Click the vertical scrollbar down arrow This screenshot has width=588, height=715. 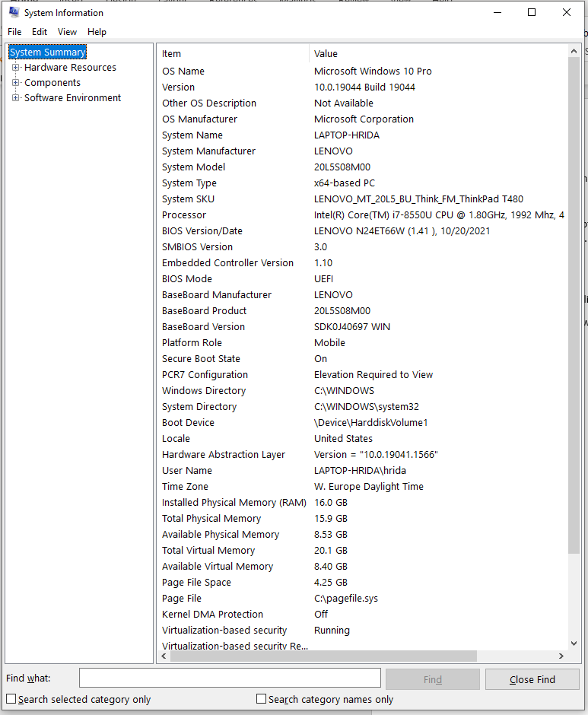pyautogui.click(x=574, y=643)
